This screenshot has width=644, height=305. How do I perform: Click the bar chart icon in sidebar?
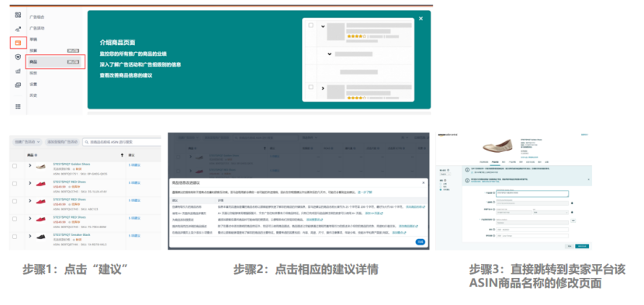pos(18,71)
